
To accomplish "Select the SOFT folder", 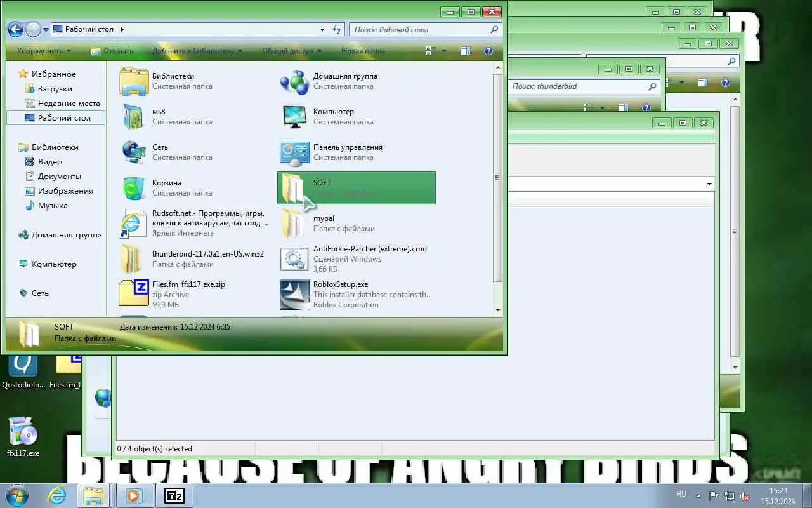I will pyautogui.click(x=357, y=188).
